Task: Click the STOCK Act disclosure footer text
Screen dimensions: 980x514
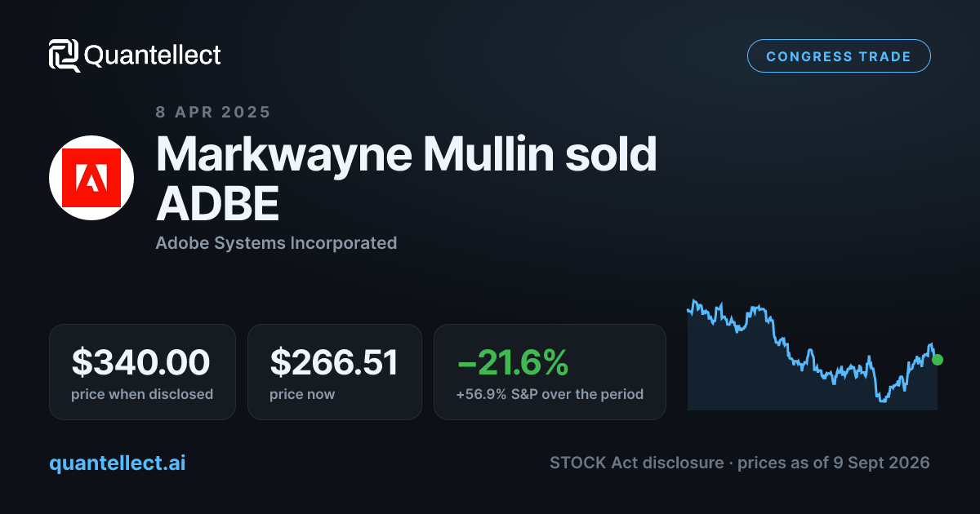Action: point(636,463)
